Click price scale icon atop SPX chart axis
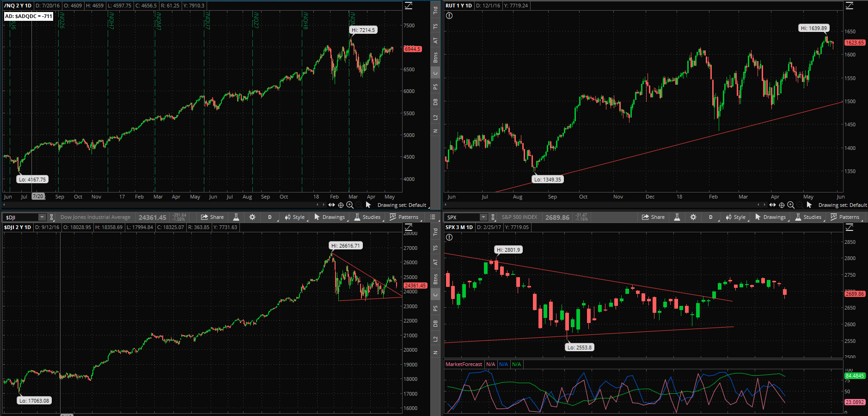 [850, 227]
